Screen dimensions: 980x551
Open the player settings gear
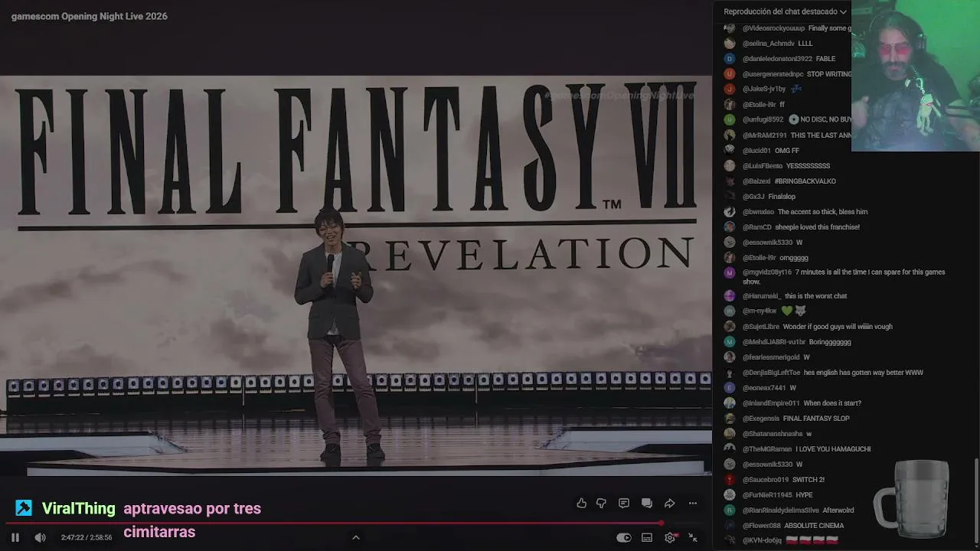coord(671,537)
